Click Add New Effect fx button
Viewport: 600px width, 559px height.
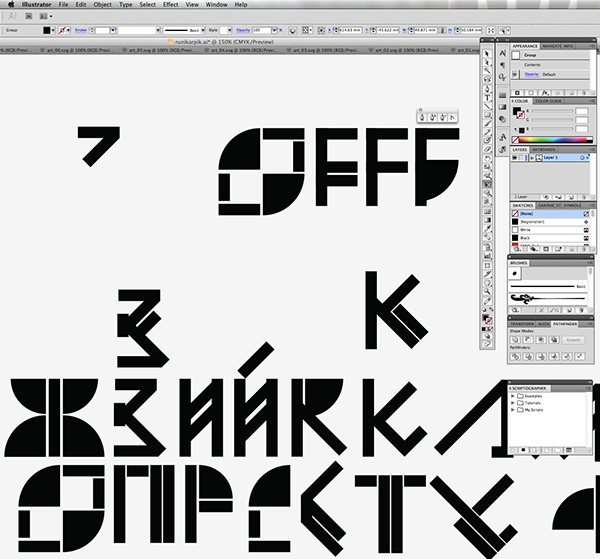(545, 93)
